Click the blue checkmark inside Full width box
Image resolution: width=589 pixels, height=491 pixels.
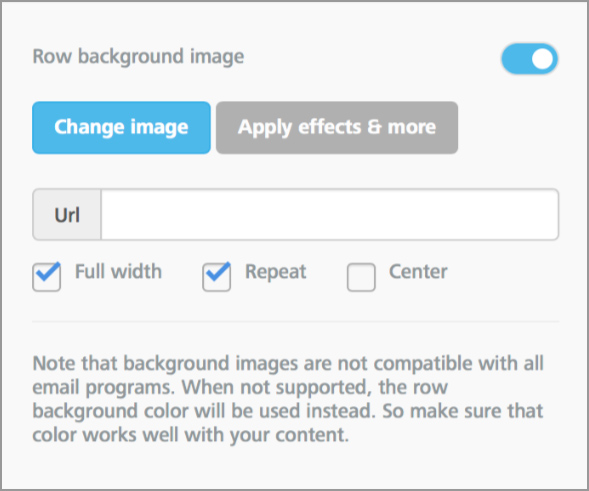pos(49,271)
